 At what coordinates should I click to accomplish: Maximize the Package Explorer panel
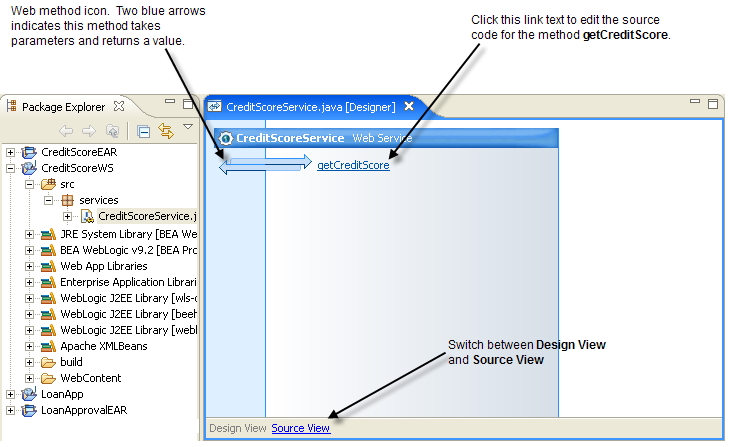[x=188, y=103]
